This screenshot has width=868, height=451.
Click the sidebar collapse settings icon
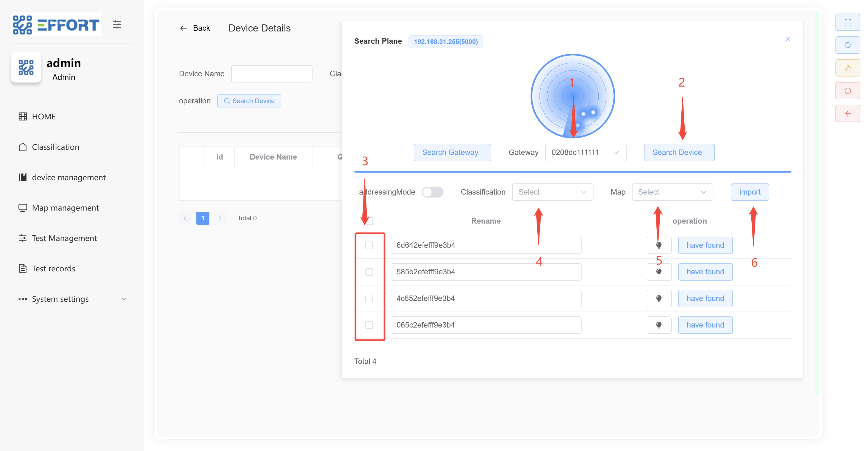coord(117,24)
